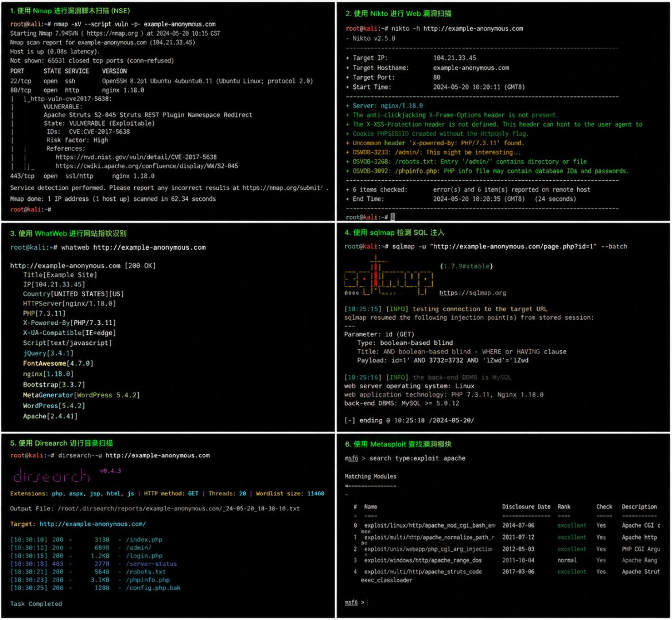The width and height of the screenshot is (672, 620).
Task: Open the https://nmap.org/submit/ link
Action: point(282,188)
